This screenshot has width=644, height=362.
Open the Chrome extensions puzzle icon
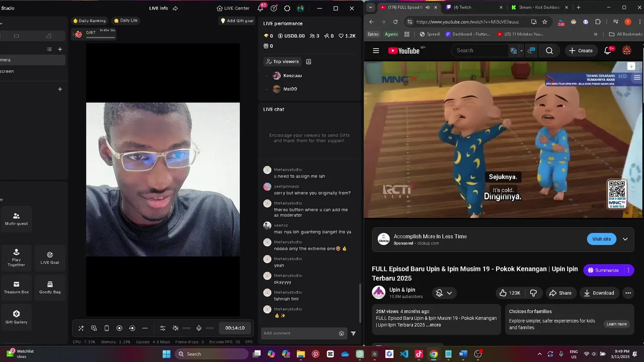tap(598, 22)
